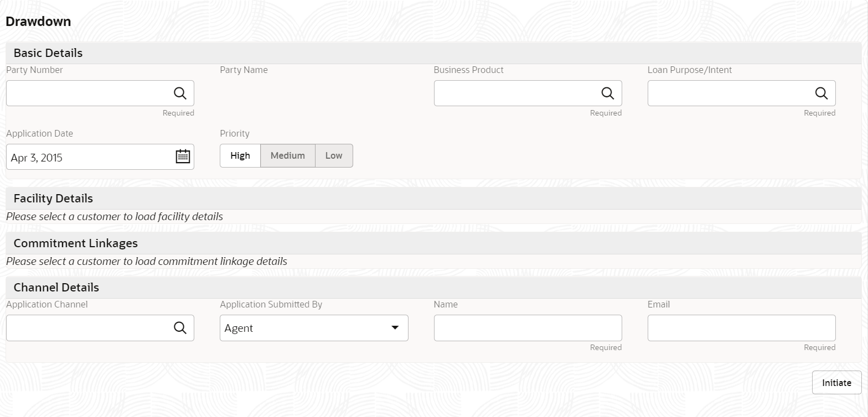Image resolution: width=868 pixels, height=417 pixels.
Task: Click the Party Name label
Action: pyautogui.click(x=244, y=70)
